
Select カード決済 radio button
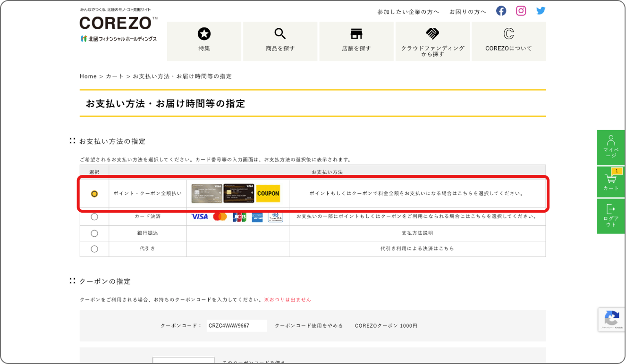tap(94, 217)
